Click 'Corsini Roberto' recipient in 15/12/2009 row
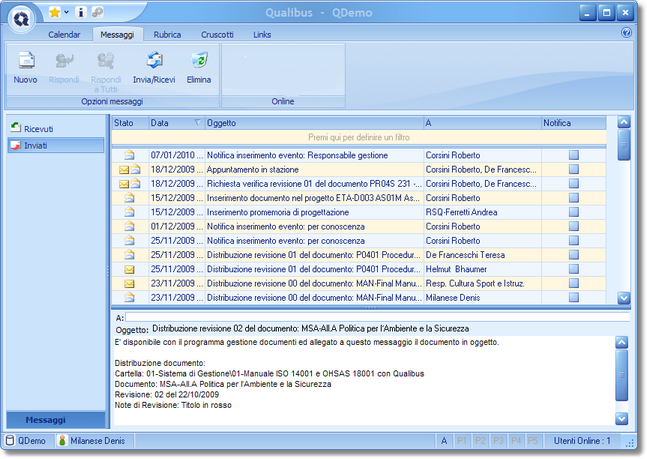 click(453, 198)
